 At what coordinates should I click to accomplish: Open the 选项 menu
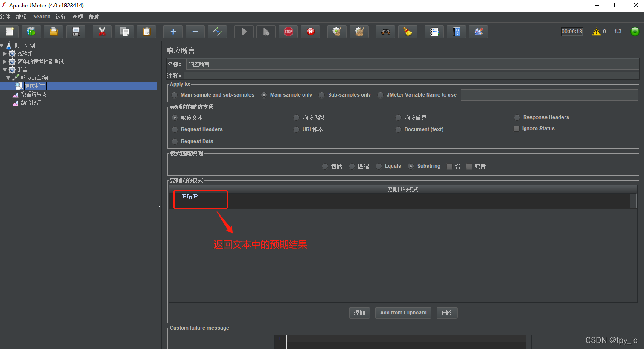tap(78, 17)
